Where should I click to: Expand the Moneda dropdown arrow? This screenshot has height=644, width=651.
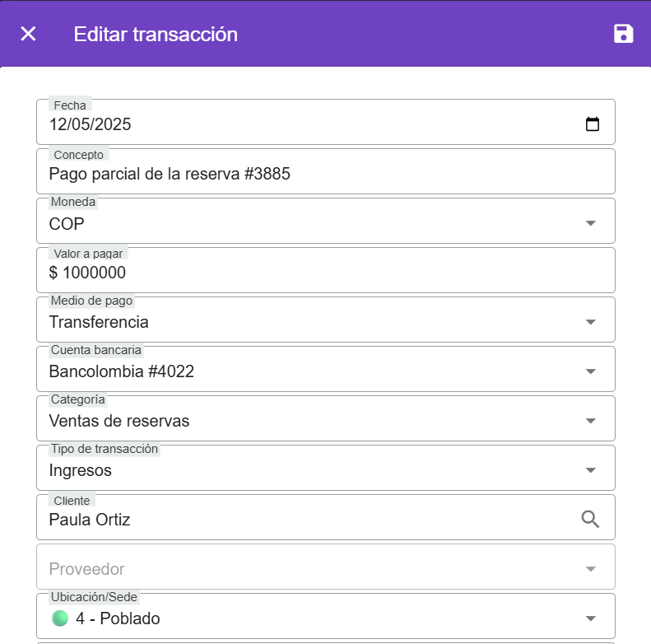tap(590, 223)
